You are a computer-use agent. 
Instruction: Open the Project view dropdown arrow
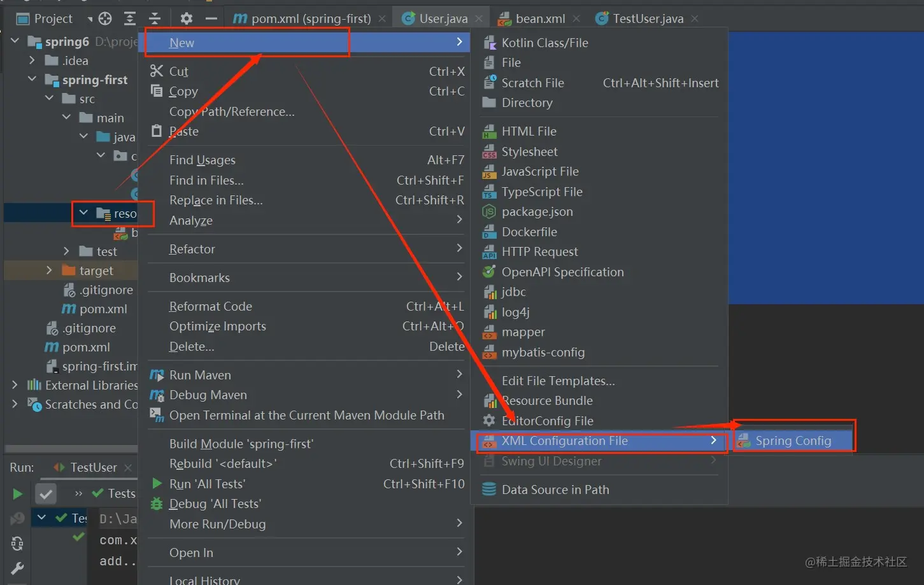click(x=90, y=19)
